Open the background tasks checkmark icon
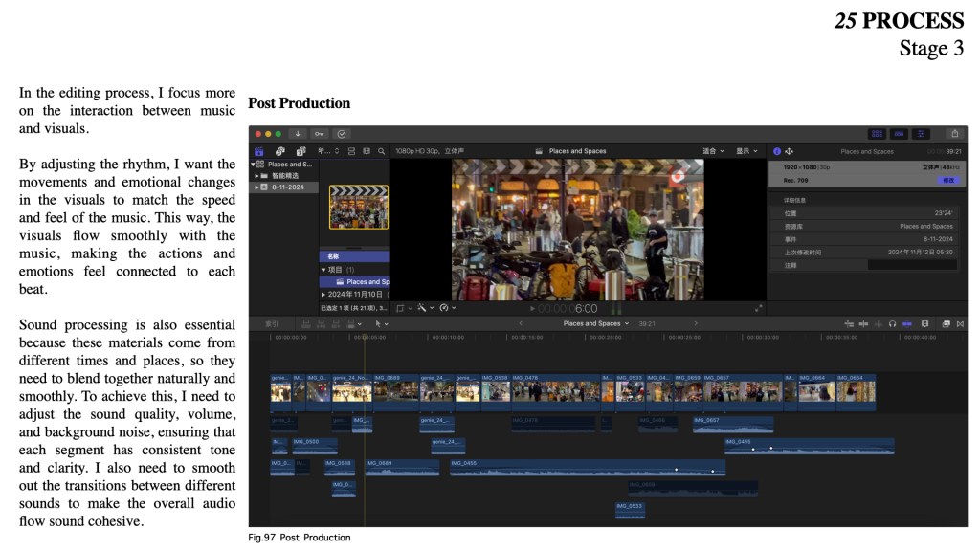This screenshot has width=980, height=551. tap(342, 134)
